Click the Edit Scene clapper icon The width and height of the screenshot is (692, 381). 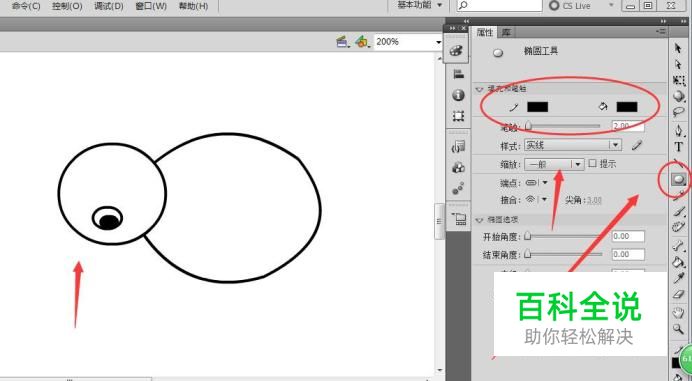click(342, 42)
